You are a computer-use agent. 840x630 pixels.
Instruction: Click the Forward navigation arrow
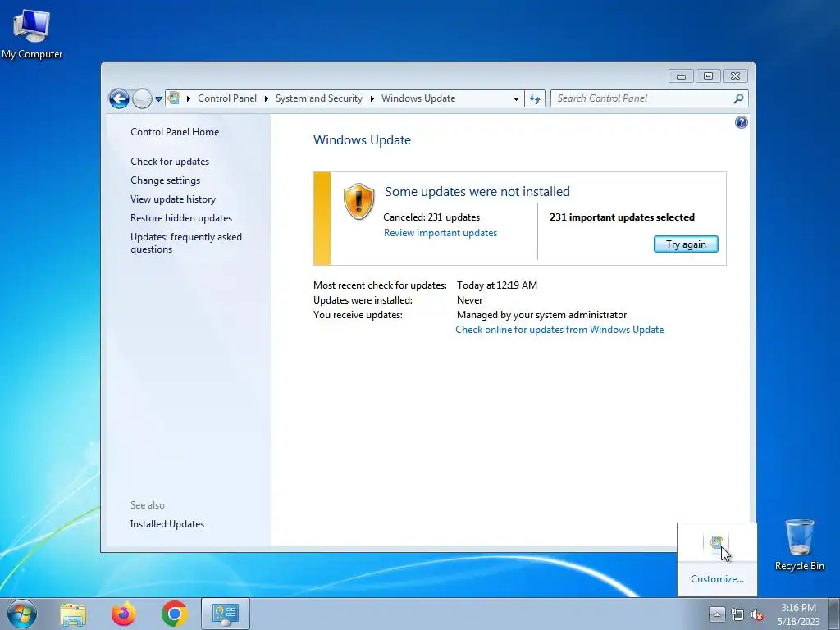[142, 98]
